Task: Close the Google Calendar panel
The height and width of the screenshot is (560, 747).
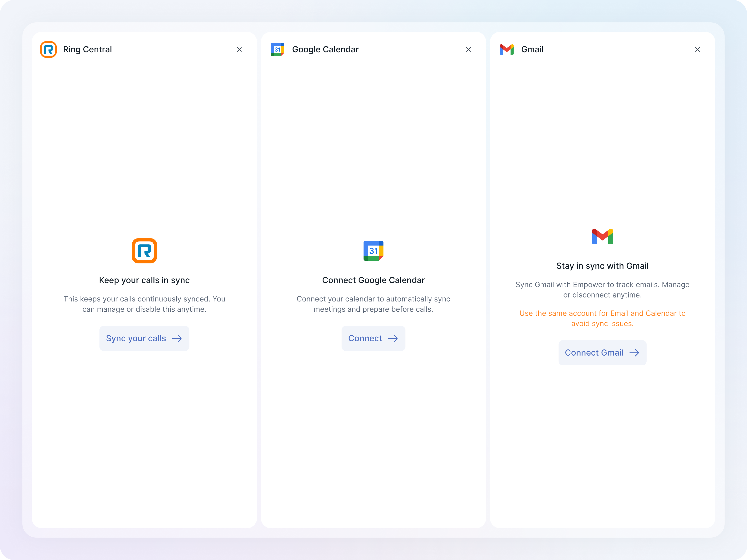Action: pos(469,50)
